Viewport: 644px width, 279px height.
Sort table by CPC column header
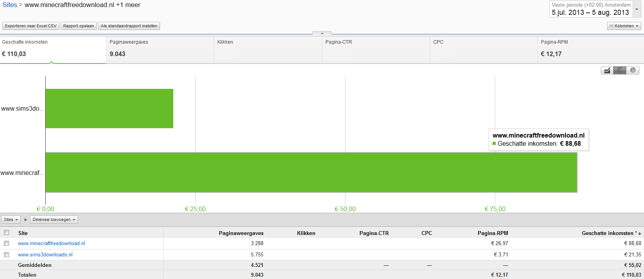tap(427, 233)
